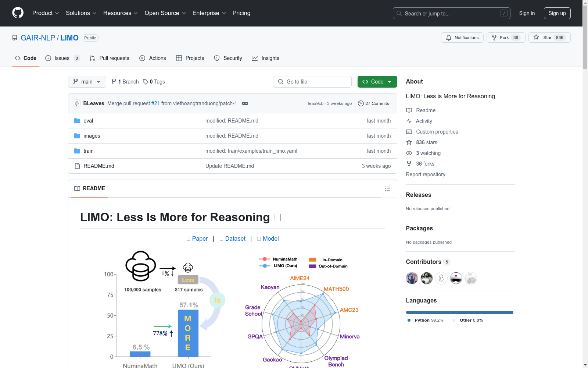
Task: Expand the Solutions menu
Action: [81, 13]
